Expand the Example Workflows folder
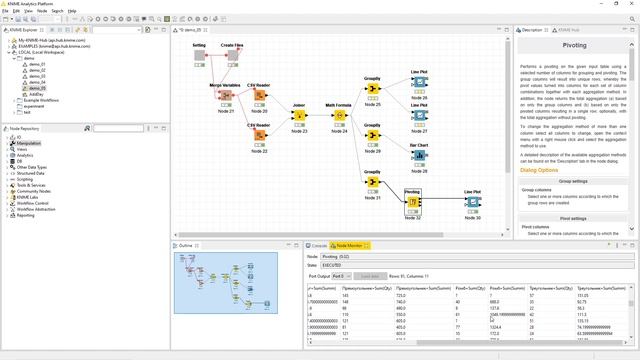Image resolution: width=640 pixels, height=360 pixels. tap(14, 100)
